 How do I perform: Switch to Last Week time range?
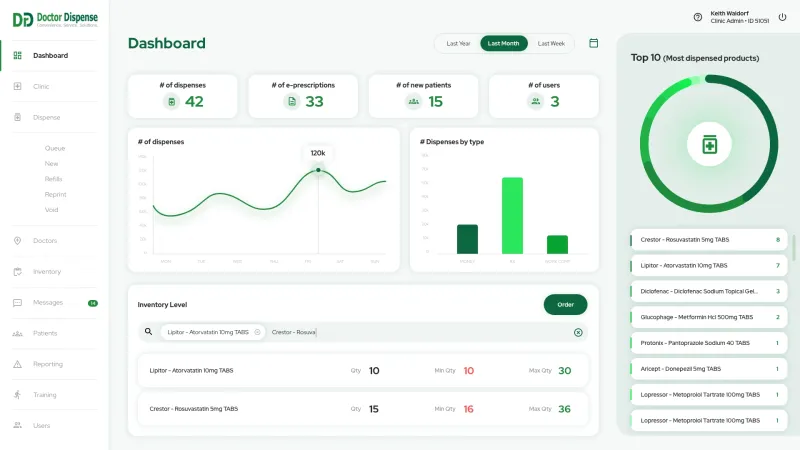(x=551, y=43)
